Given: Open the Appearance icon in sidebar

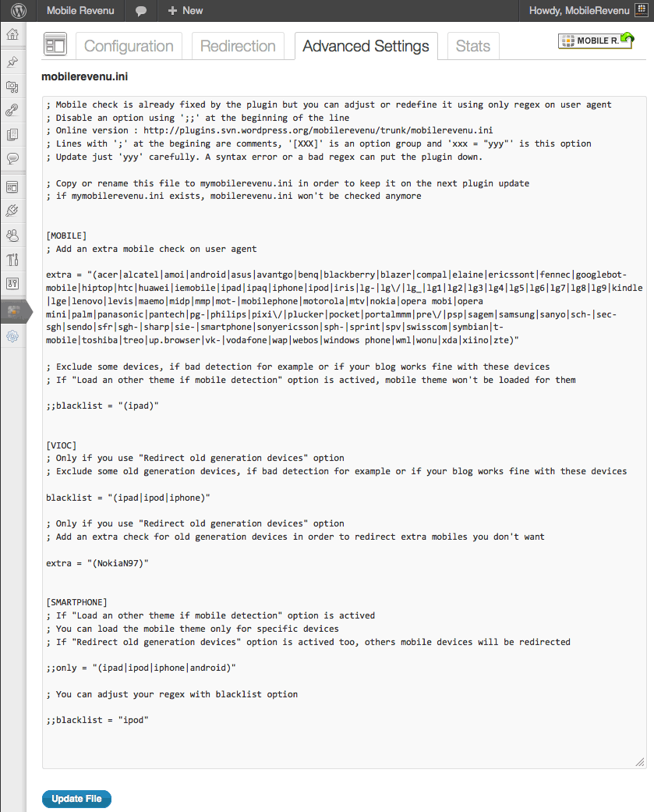Looking at the screenshot, I should click(x=13, y=187).
